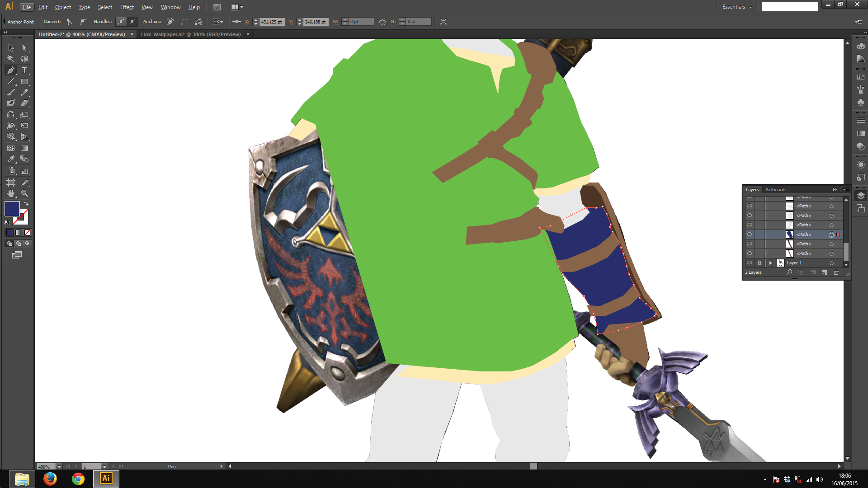Select the Scale tool
This screenshot has width=868, height=488.
[x=24, y=115]
